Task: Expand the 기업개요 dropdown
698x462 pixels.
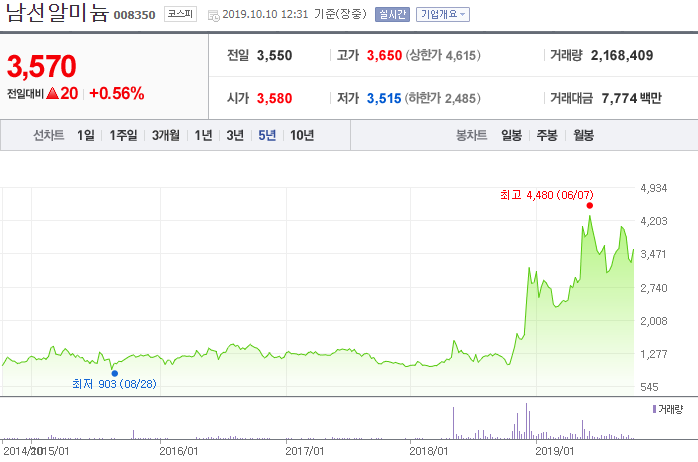Action: (x=443, y=14)
